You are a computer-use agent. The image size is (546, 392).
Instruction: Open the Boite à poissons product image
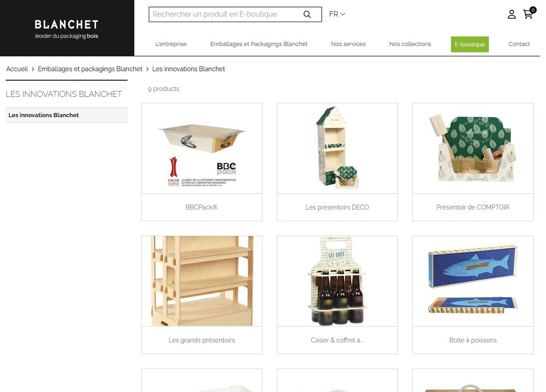(473, 281)
